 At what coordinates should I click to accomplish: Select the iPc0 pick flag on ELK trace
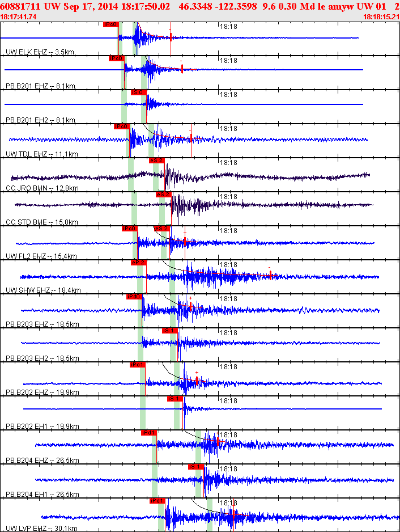(x=110, y=24)
